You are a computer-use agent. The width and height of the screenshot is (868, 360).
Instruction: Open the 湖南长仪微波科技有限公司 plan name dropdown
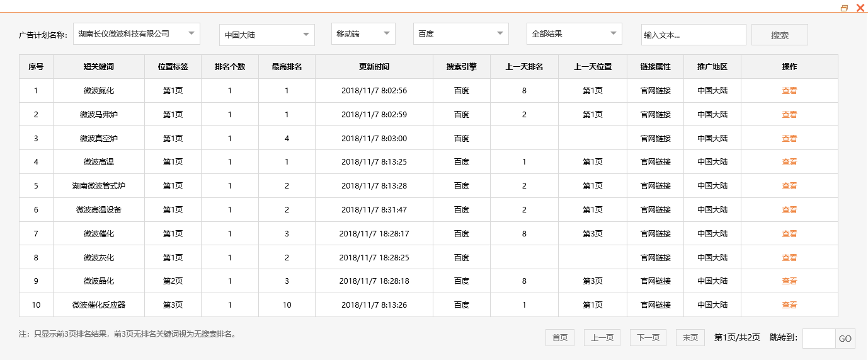coord(137,34)
